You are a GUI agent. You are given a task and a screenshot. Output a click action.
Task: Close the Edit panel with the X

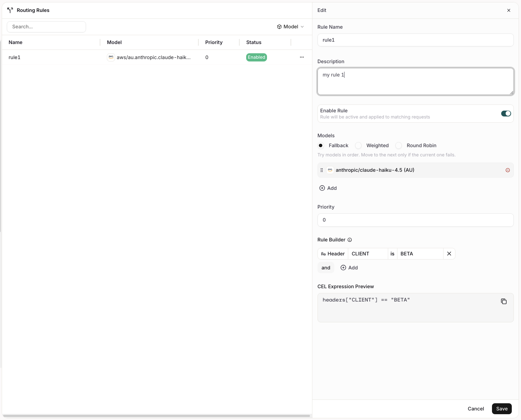coord(509,10)
